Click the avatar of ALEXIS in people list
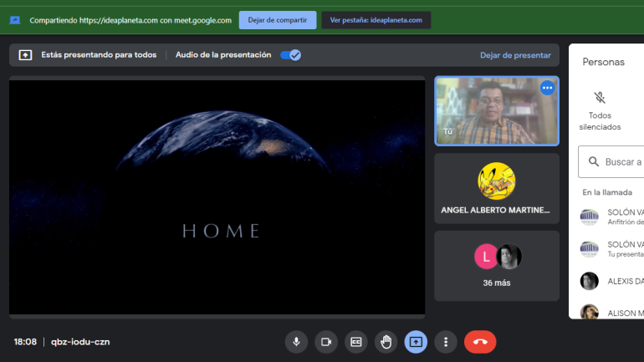Screen dimensions: 644x362 pyautogui.click(x=590, y=281)
